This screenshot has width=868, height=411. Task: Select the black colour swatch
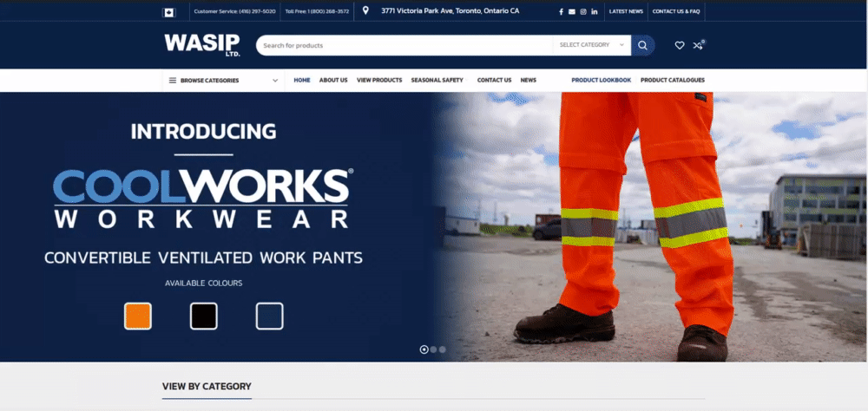click(x=204, y=316)
